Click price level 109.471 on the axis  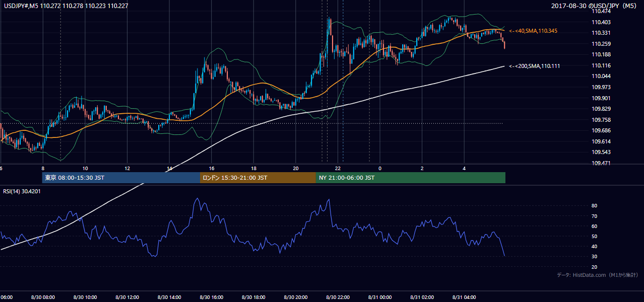601,163
